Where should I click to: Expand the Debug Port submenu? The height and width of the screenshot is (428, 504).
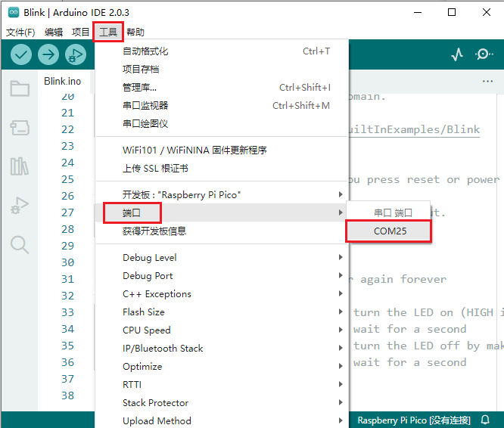point(222,276)
